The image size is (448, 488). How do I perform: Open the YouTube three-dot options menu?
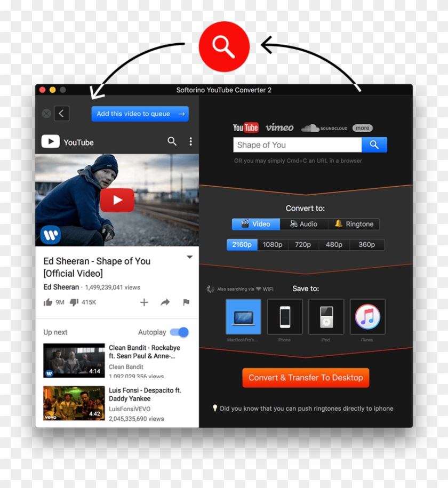(x=190, y=141)
